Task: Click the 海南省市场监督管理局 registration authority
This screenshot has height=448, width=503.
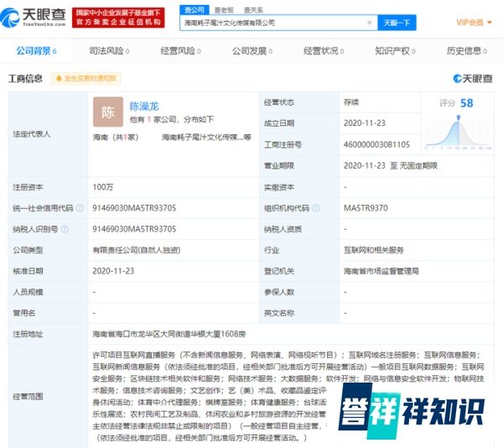Action: point(381,271)
